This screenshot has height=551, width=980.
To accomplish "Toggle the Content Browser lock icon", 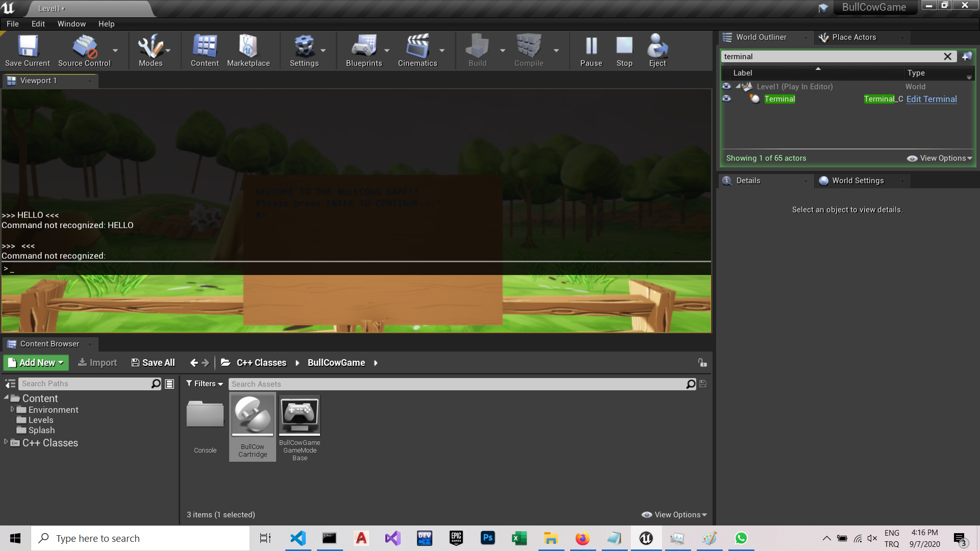I will 702,363.
